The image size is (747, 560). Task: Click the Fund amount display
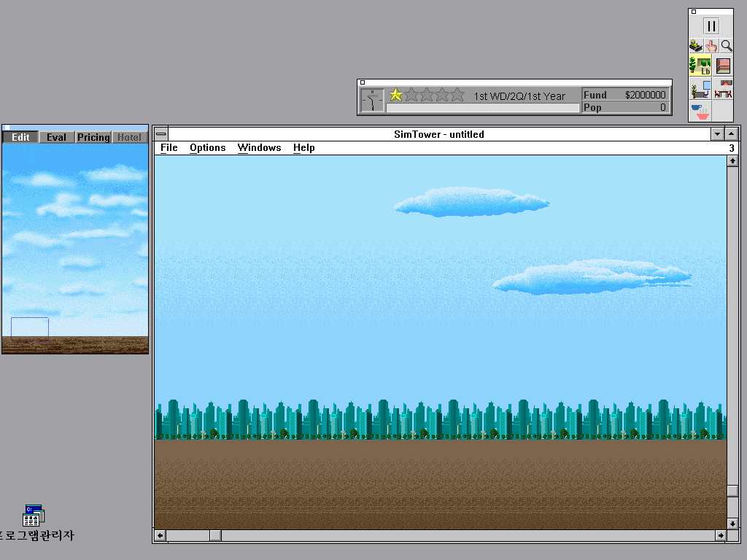tap(625, 95)
